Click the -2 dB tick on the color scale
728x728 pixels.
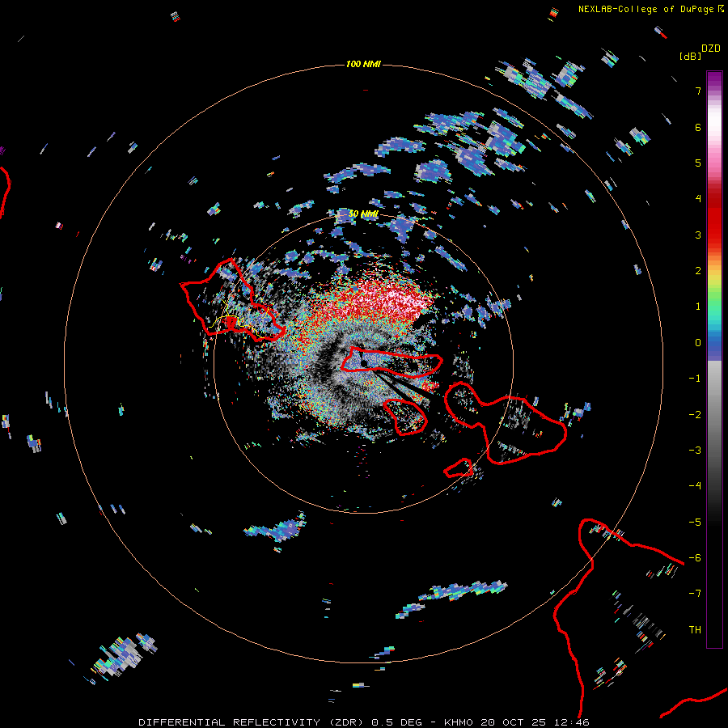tap(695, 415)
